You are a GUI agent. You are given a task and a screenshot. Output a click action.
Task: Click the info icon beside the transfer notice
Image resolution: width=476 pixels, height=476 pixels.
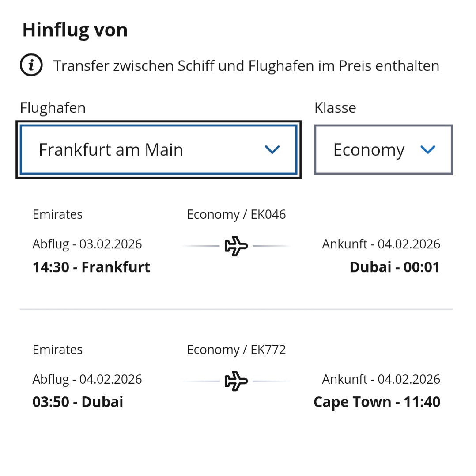point(31,66)
